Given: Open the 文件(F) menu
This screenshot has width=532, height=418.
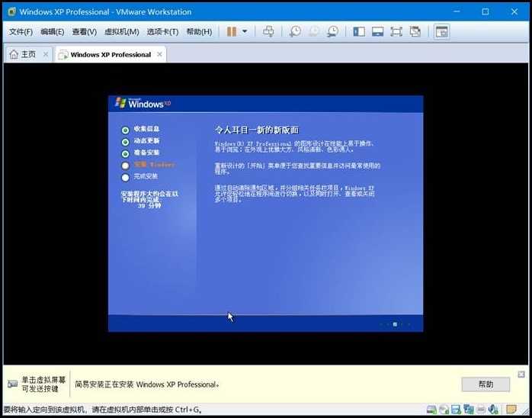Looking at the screenshot, I should [x=21, y=32].
